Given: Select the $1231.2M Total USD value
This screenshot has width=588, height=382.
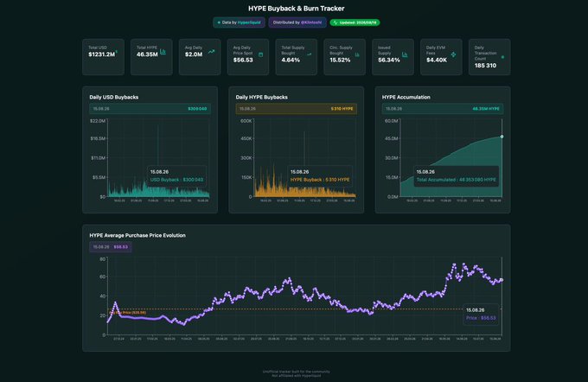Looking at the screenshot, I should (102, 54).
